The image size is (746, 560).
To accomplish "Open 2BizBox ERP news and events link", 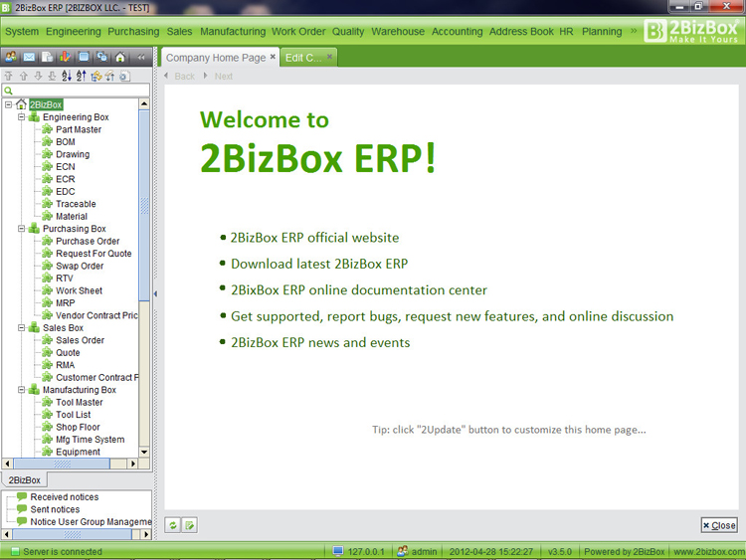I will 320,342.
